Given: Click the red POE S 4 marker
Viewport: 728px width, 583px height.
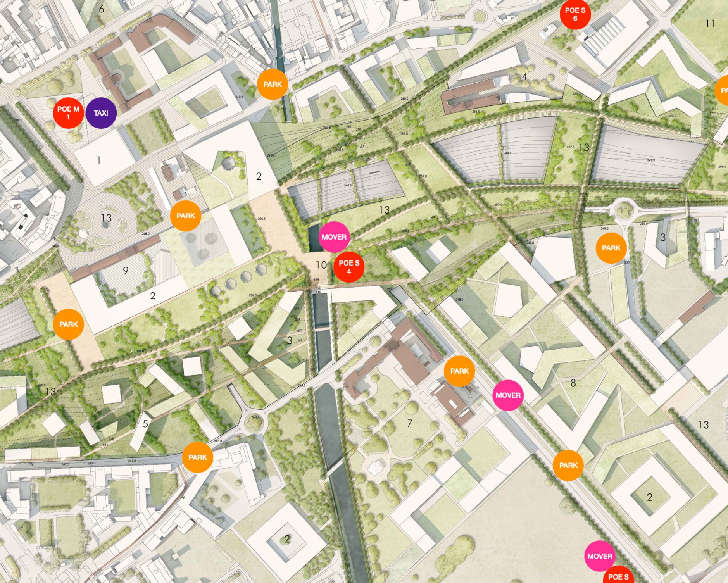Looking at the screenshot, I should point(349,267).
